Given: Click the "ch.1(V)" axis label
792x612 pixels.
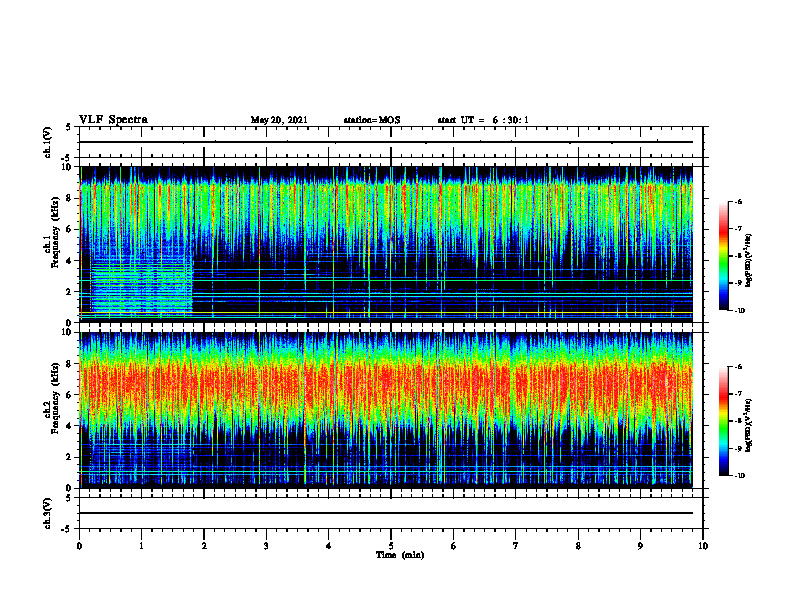Looking at the screenshot, I should coord(47,142).
